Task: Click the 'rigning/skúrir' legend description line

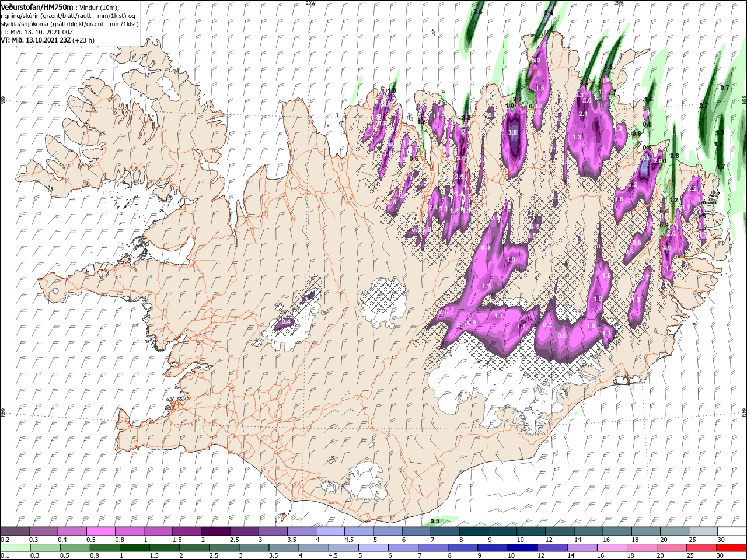Action: point(68,16)
